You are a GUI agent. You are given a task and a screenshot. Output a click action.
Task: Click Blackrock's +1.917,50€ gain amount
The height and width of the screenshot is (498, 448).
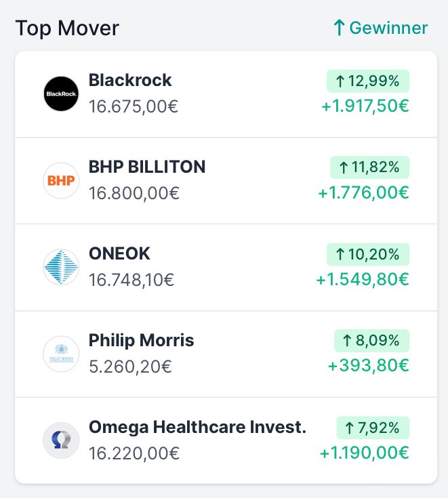tap(365, 106)
